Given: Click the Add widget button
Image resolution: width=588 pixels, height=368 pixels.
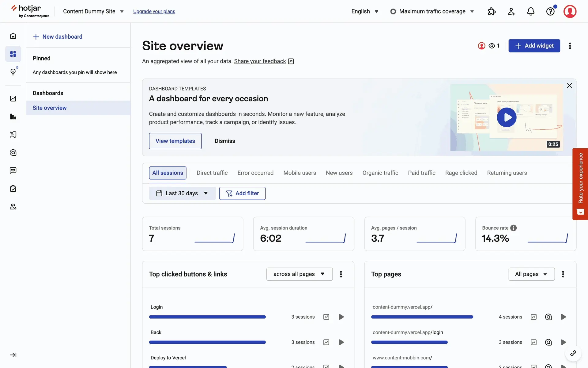Looking at the screenshot, I should (x=534, y=46).
